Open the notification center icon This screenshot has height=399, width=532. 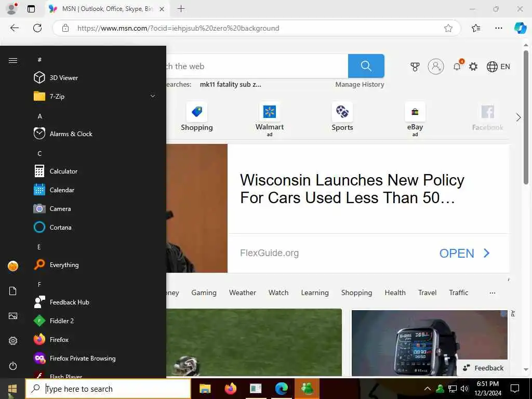515,389
